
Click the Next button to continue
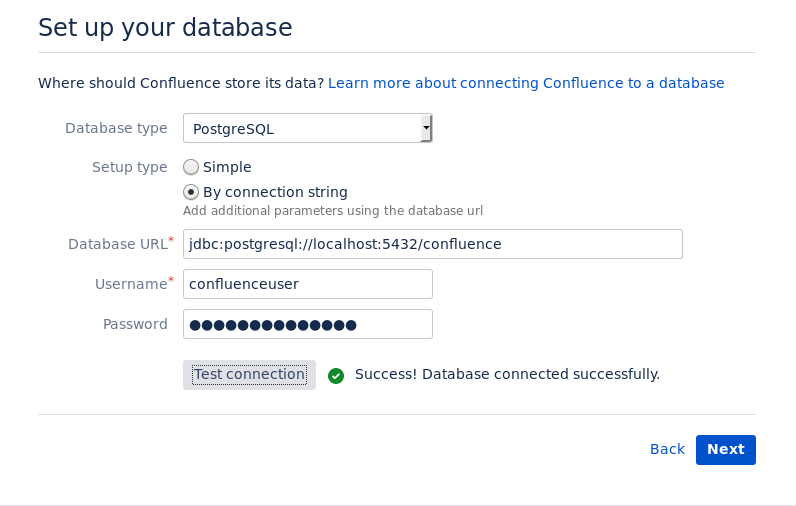[x=725, y=450]
